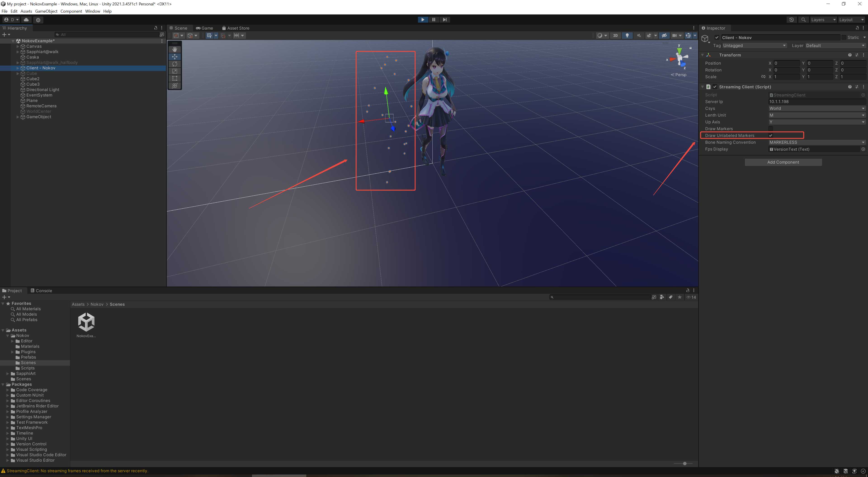Image resolution: width=868 pixels, height=477 pixels.
Task: Expand the Sapphiart@walk hierarchy item
Action: coord(18,52)
